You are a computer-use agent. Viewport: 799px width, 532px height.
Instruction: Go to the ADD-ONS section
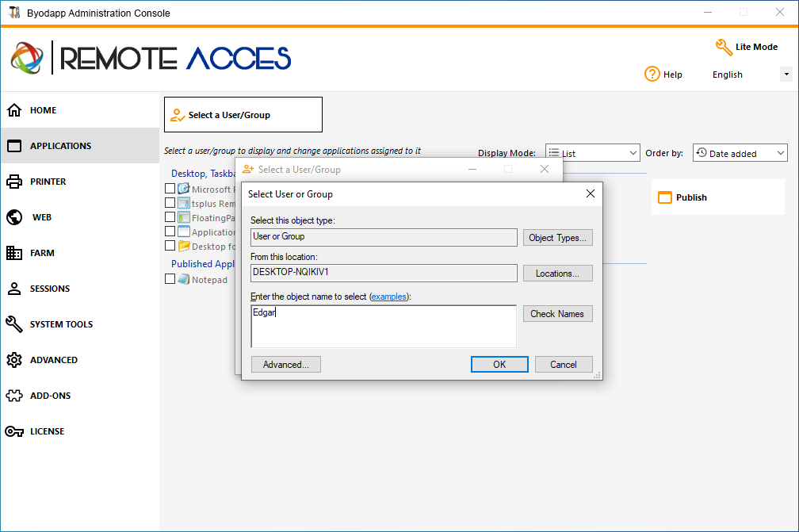point(80,396)
